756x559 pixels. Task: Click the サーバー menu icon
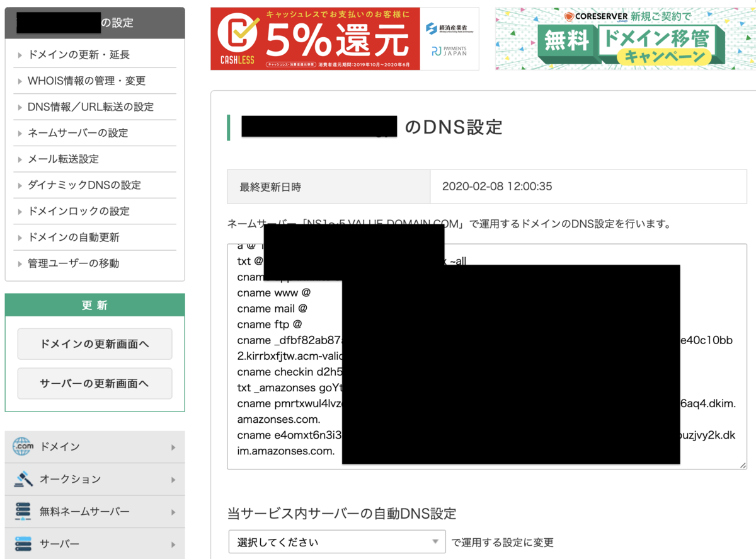pos(23,544)
